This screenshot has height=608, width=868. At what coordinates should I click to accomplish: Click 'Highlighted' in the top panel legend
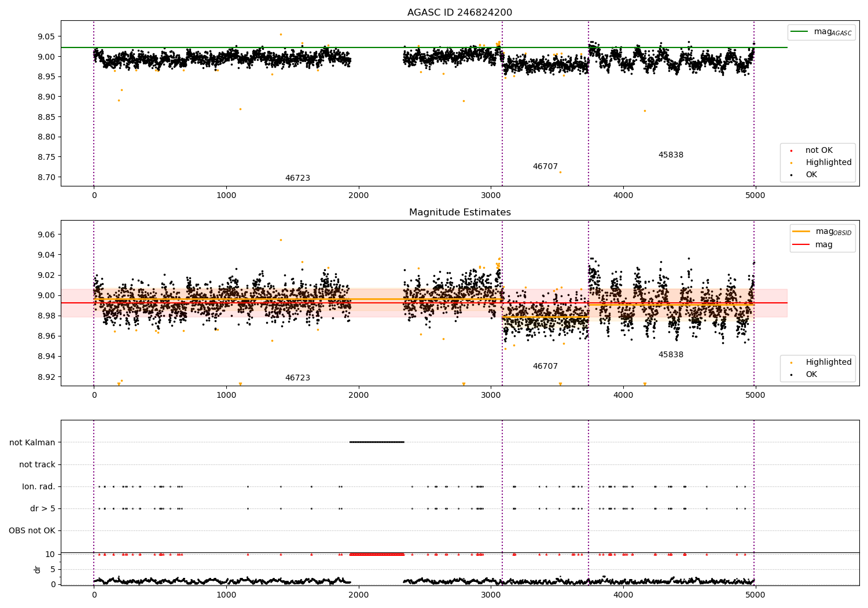click(x=821, y=163)
